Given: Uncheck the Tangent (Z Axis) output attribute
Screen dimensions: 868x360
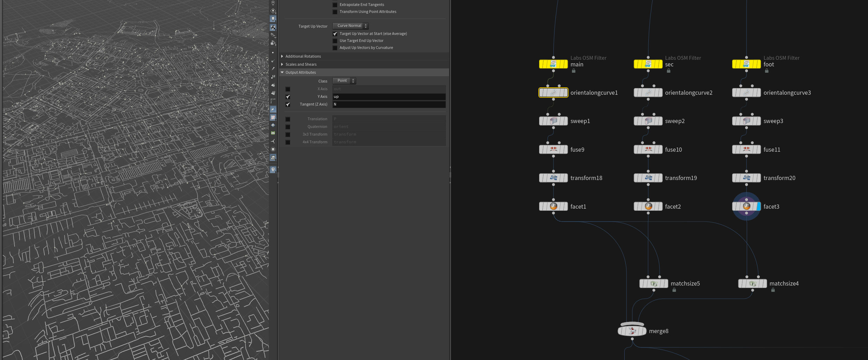Looking at the screenshot, I should (288, 105).
